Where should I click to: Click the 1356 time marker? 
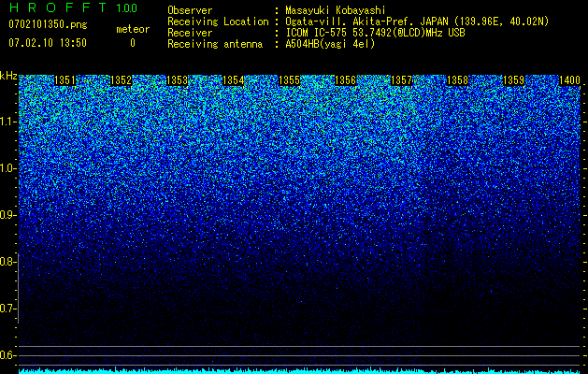[345, 80]
